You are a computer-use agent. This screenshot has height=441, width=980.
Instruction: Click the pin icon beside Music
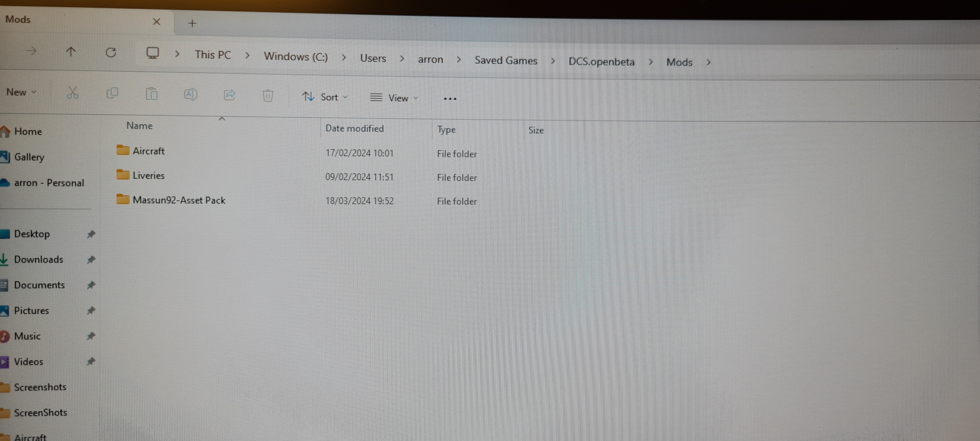[x=91, y=336]
